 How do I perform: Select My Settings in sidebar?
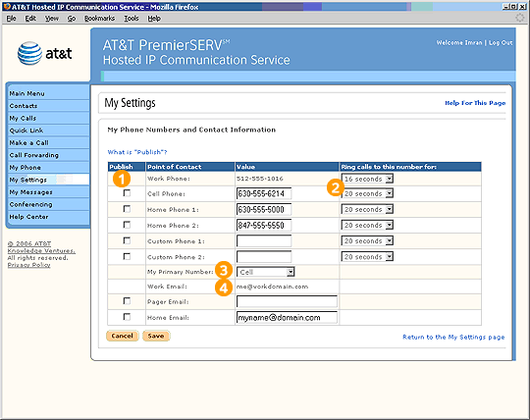point(49,180)
